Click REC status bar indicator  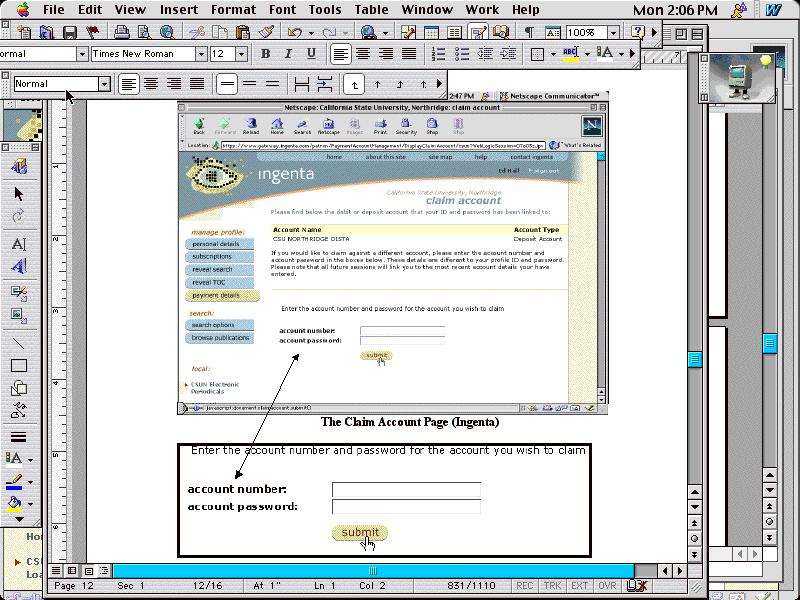[x=524, y=586]
